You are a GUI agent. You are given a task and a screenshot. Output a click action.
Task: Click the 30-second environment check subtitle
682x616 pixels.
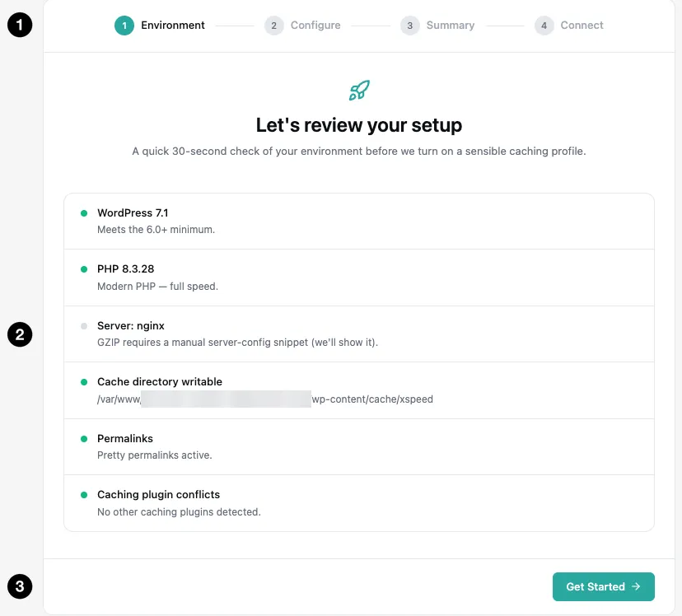coord(359,152)
